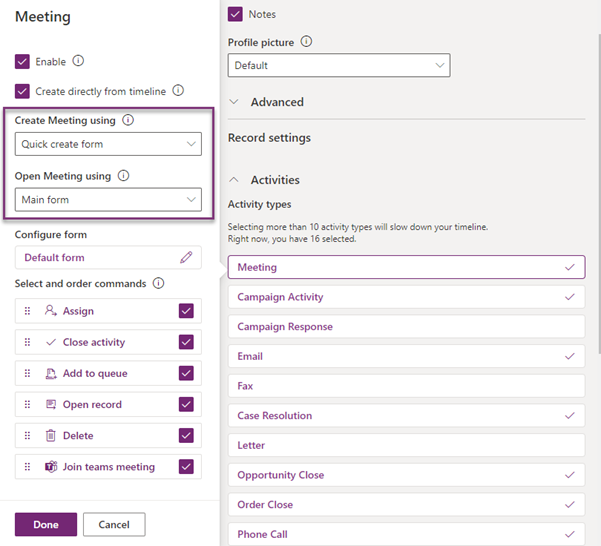Click the info icon next to Enable
This screenshot has height=546, width=601.
[79, 61]
